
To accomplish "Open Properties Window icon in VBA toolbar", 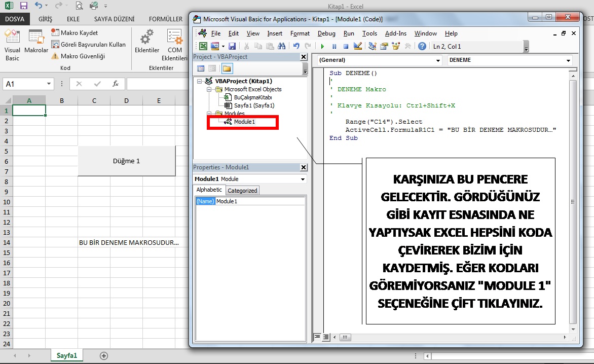I will tap(384, 46).
